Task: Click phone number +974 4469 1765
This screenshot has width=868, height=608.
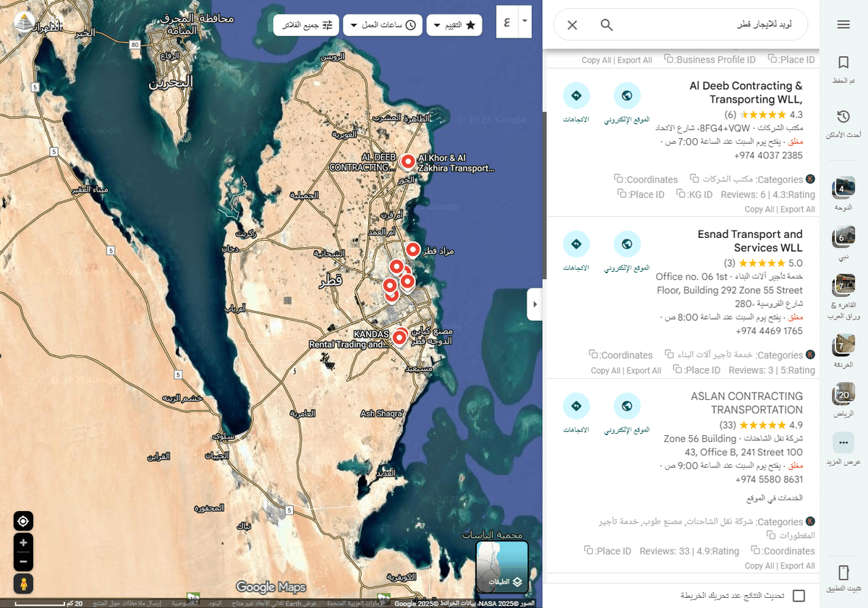Action: [x=769, y=331]
